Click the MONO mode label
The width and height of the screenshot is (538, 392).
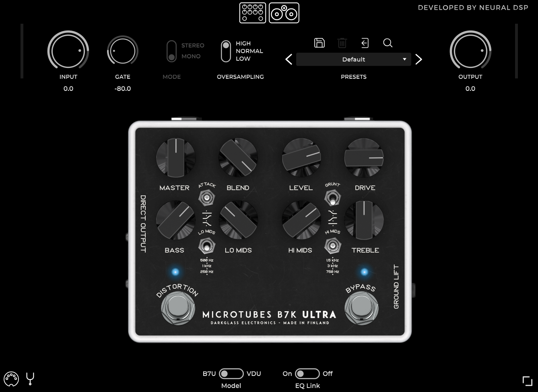click(x=191, y=56)
